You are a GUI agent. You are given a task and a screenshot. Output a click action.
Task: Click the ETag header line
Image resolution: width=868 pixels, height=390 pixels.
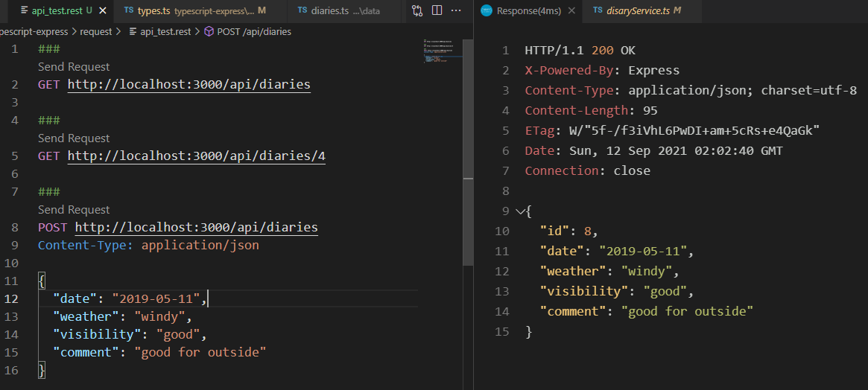point(672,130)
